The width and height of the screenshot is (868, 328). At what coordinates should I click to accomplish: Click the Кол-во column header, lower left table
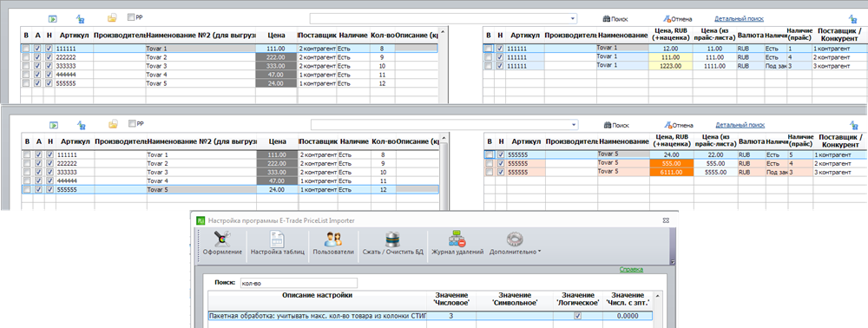(x=383, y=141)
